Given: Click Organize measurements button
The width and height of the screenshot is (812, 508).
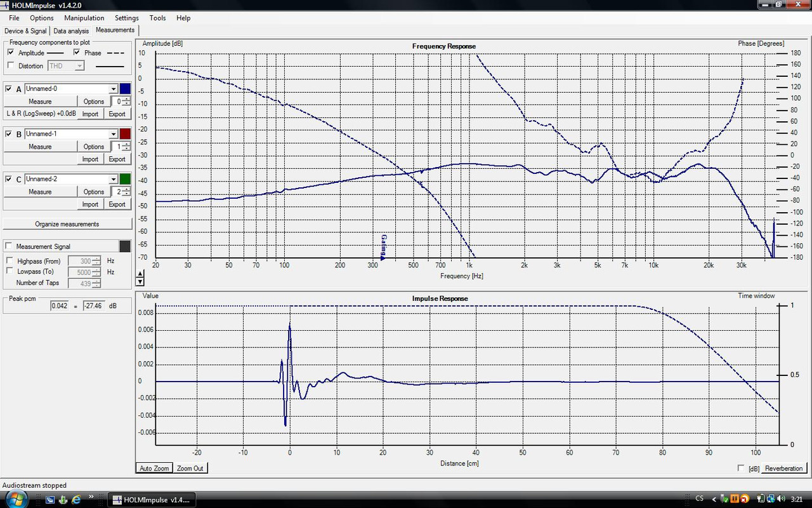Looking at the screenshot, I should tap(67, 224).
